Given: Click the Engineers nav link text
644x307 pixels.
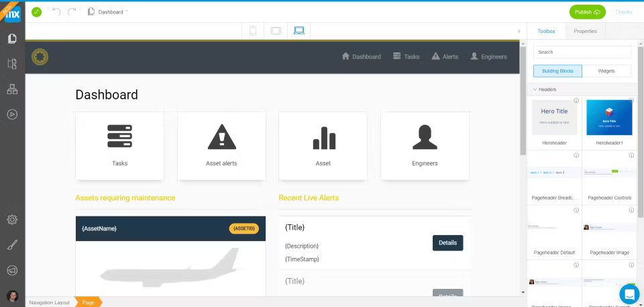Looking at the screenshot, I should [494, 57].
